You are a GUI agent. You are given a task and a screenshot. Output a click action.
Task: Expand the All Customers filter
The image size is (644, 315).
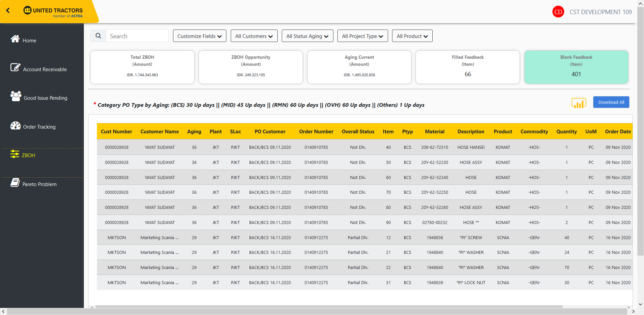click(254, 36)
